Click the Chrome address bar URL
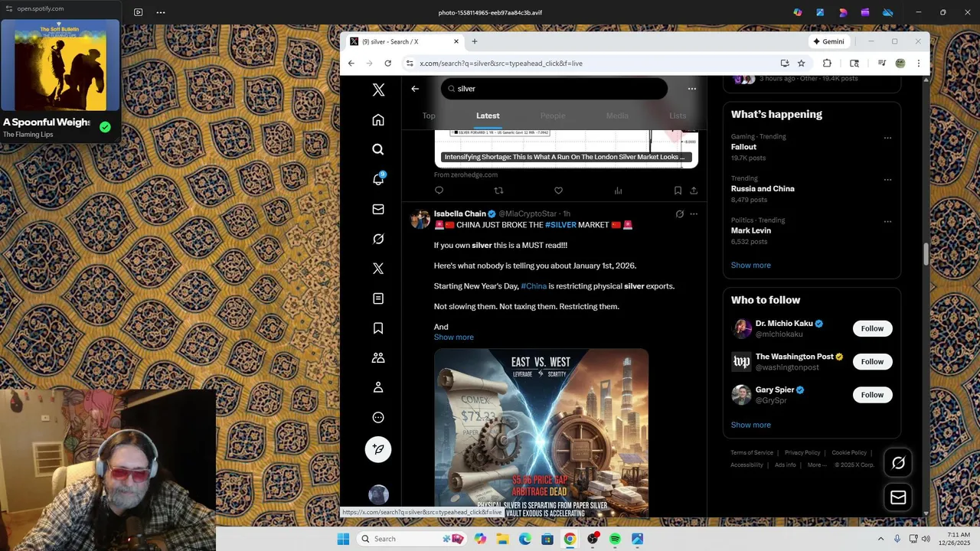980x551 pixels. click(x=501, y=64)
